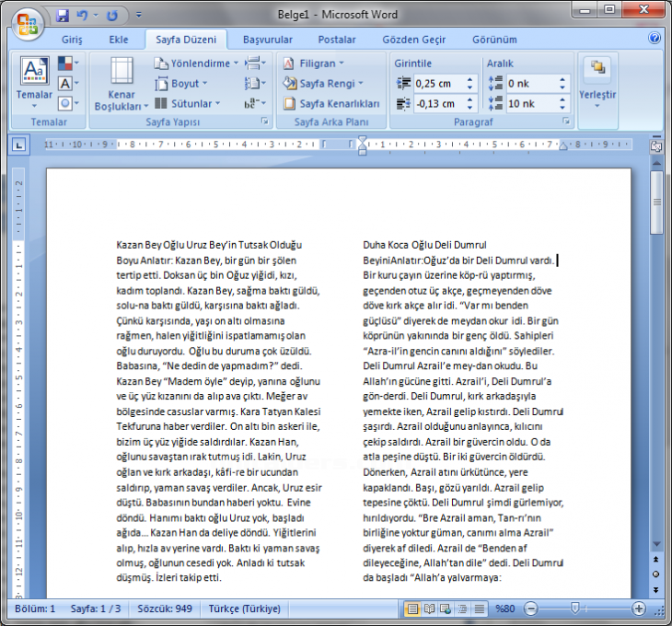672x626 pixels.
Task: Open theme fonts dropdown
Action: coord(68,83)
